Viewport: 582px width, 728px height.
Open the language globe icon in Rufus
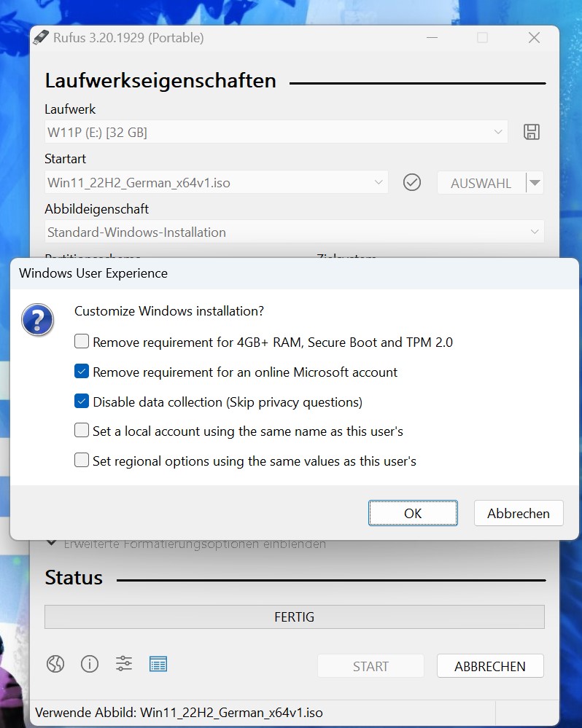55,664
